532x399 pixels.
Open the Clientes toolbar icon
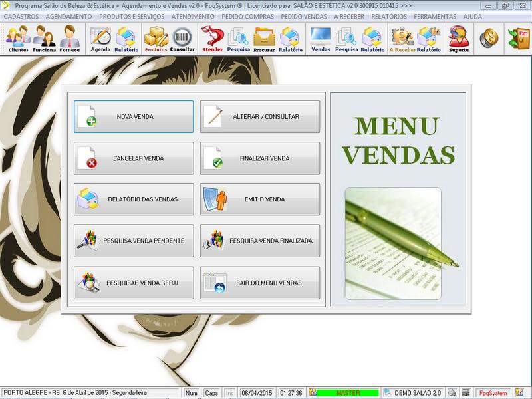click(19, 39)
